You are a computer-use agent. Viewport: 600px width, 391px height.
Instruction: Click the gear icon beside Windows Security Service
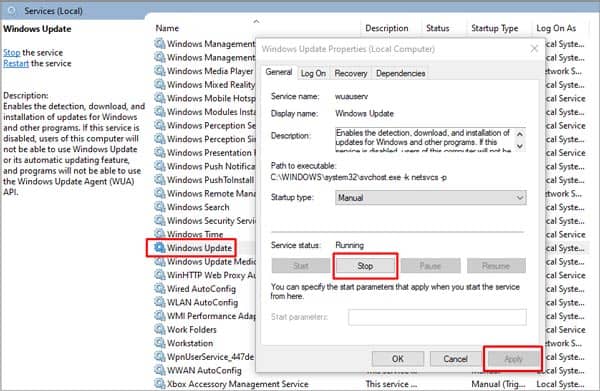[160, 220]
